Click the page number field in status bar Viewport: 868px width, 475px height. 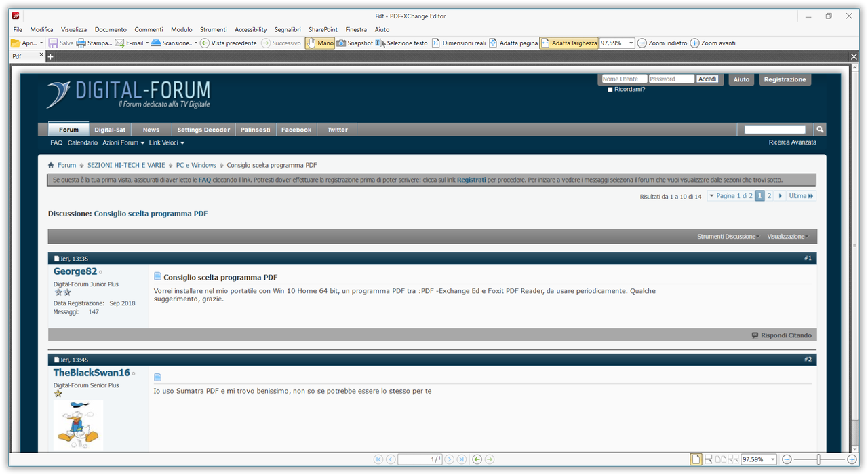pos(420,459)
